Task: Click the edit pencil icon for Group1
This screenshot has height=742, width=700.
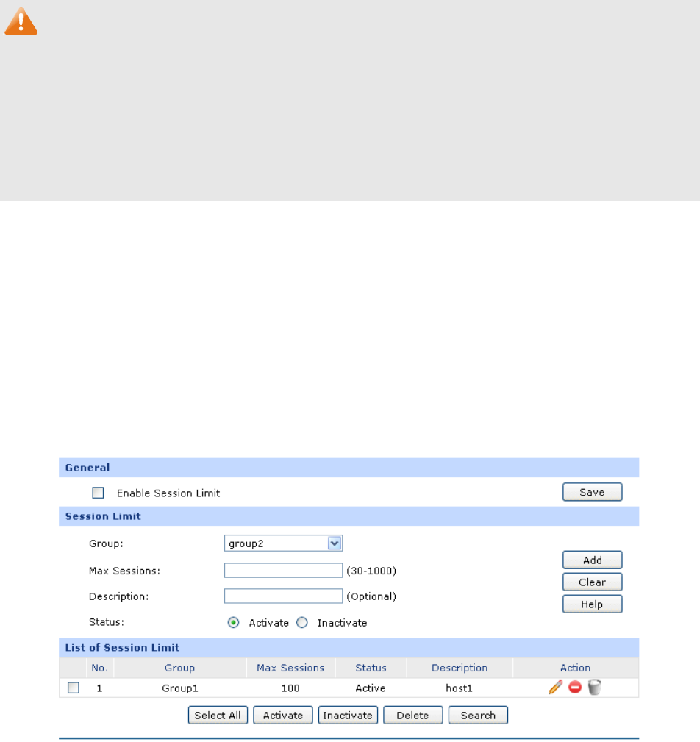Action: pos(556,687)
